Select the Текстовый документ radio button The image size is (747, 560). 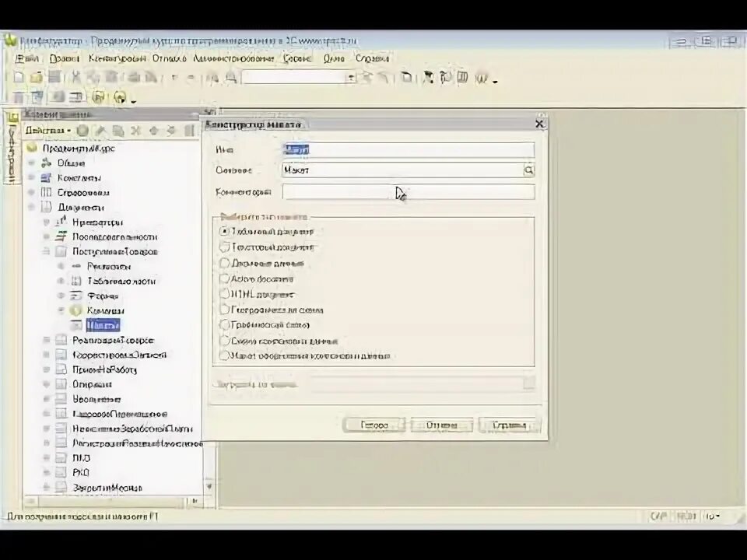[x=224, y=247]
